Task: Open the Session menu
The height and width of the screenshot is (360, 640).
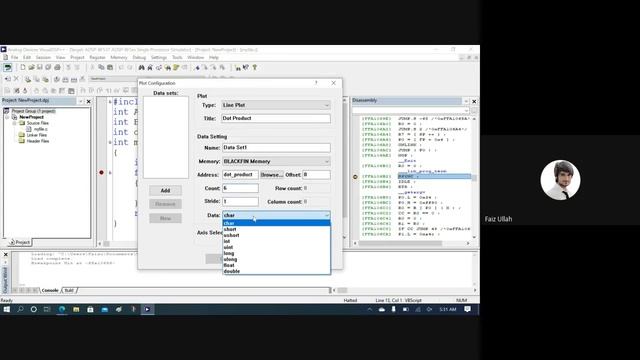Action: pos(43,58)
